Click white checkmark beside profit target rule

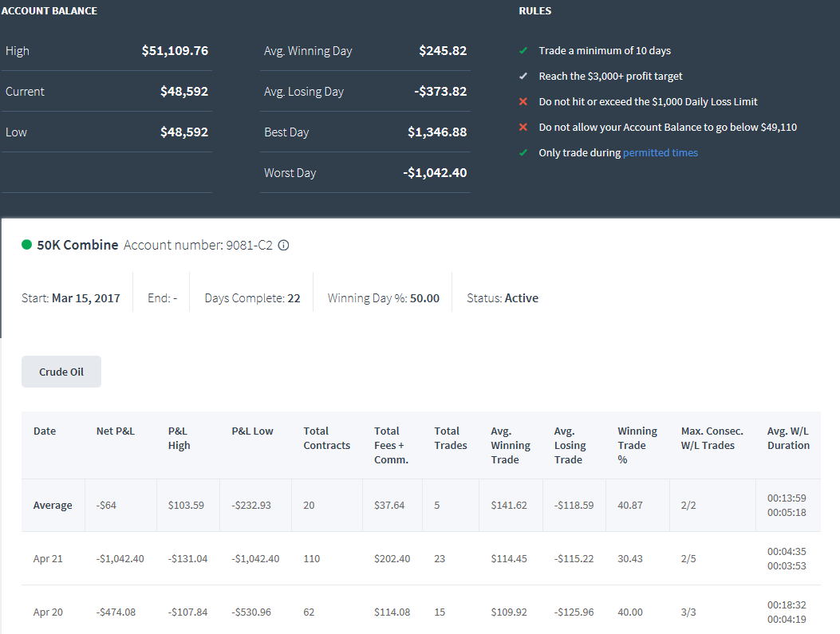coord(523,76)
